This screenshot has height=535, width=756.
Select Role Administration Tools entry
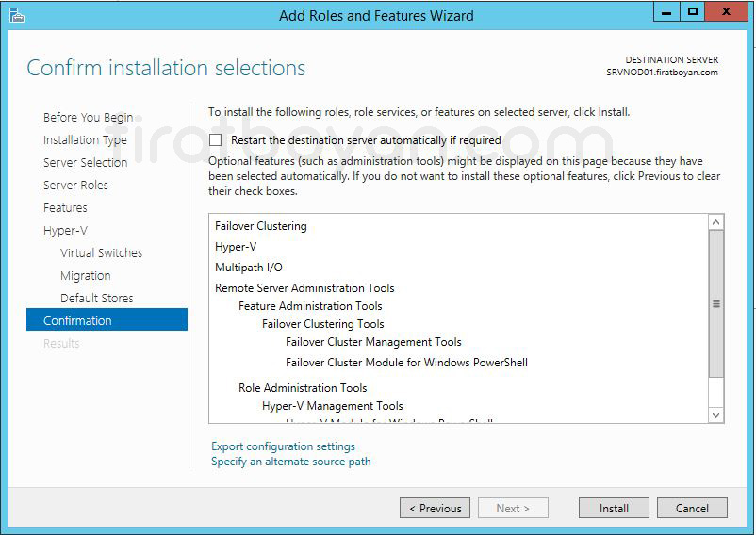pyautogui.click(x=303, y=388)
